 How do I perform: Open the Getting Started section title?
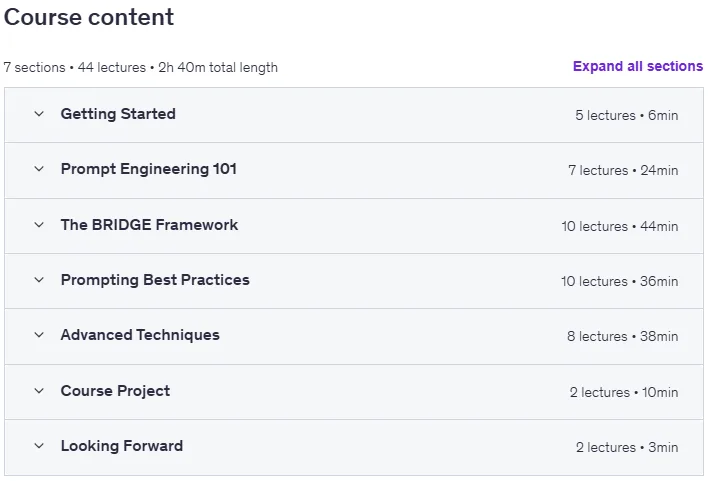point(118,114)
